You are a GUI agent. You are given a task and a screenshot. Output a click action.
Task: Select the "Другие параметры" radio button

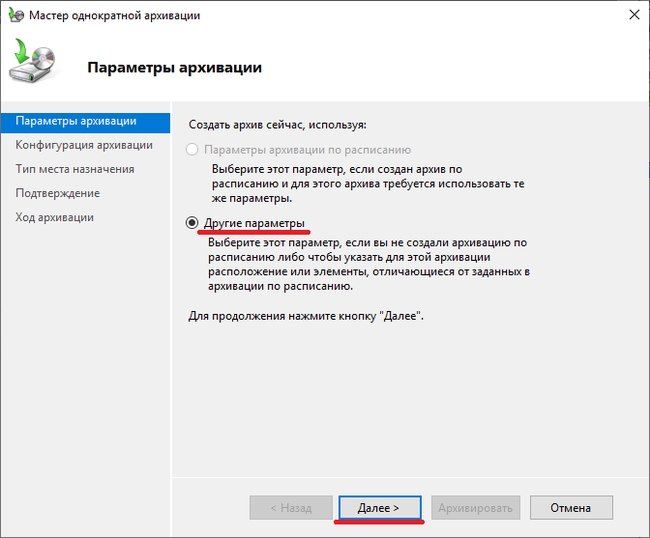coord(192,223)
